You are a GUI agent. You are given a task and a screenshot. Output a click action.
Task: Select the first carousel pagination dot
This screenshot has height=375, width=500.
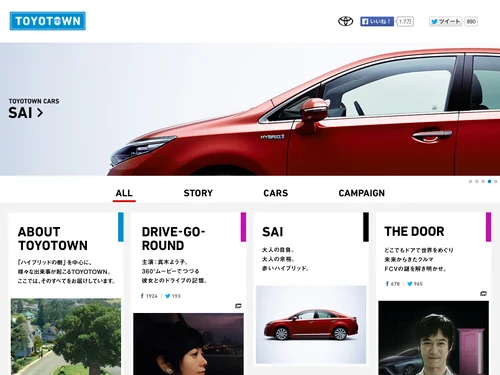[x=470, y=181]
